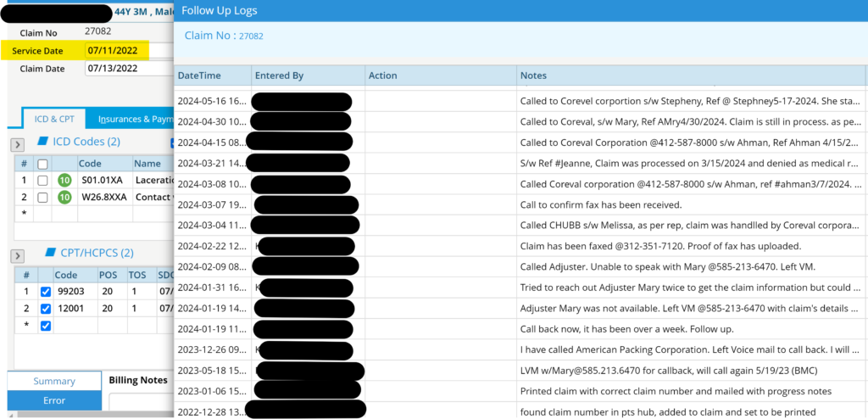Sort by Entered By column header

tap(279, 75)
